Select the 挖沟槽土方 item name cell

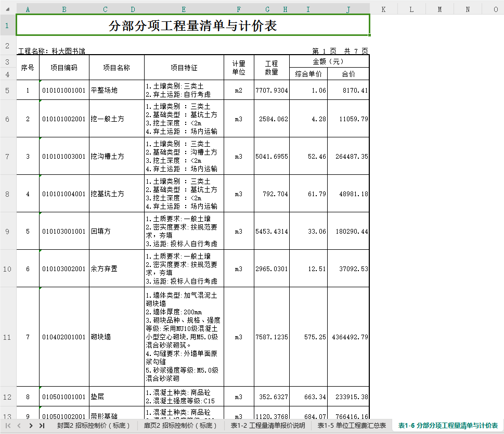click(x=117, y=156)
